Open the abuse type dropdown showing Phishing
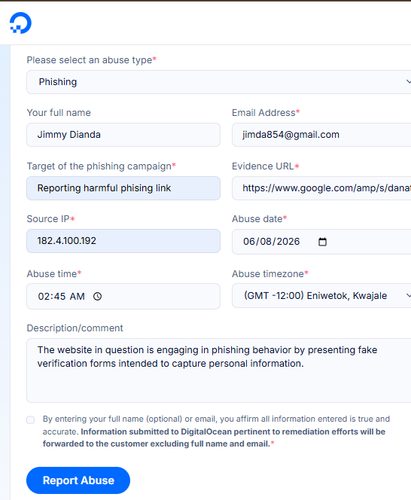Image resolution: width=411 pixels, height=500 pixels. tap(219, 82)
